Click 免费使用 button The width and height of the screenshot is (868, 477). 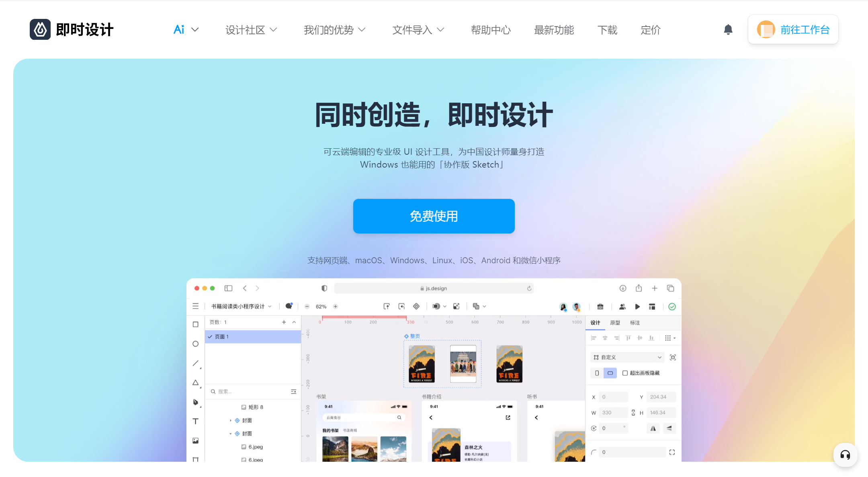click(434, 216)
